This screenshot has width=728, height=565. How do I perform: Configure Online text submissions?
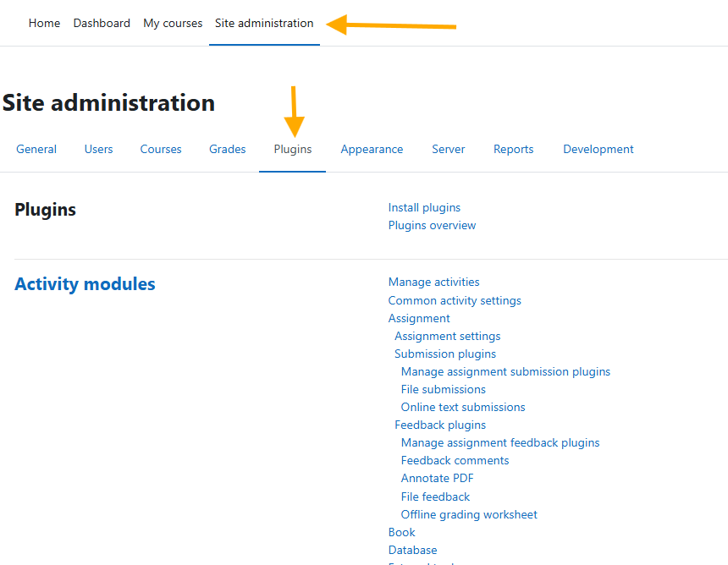pyautogui.click(x=463, y=407)
